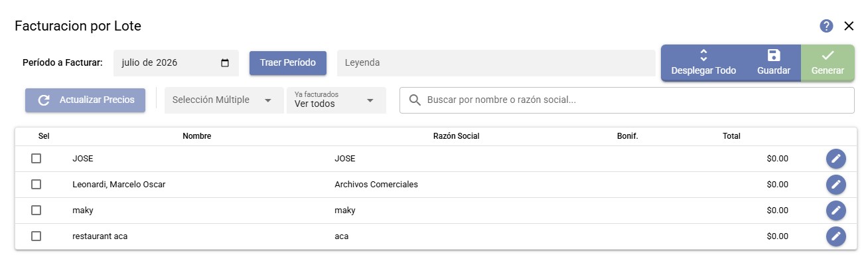
Task: Edit the Archivos Comerciales row pencil icon
Action: [836, 185]
